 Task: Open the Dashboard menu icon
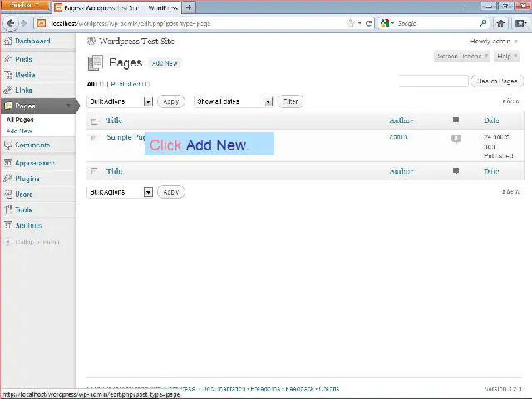click(x=7, y=41)
